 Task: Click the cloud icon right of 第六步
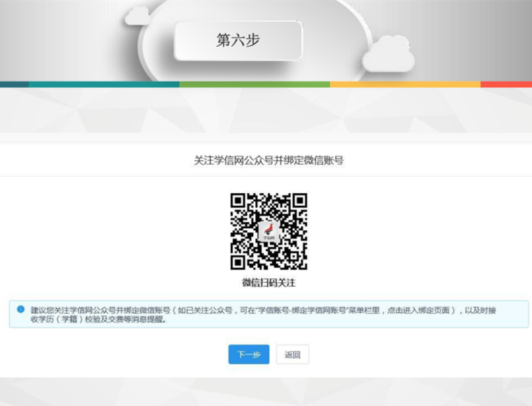tap(388, 54)
